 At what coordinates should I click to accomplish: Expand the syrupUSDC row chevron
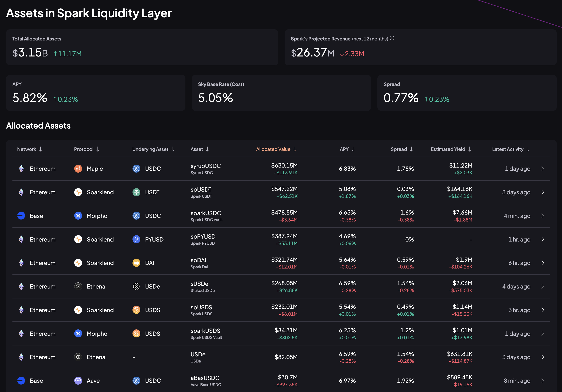point(542,168)
